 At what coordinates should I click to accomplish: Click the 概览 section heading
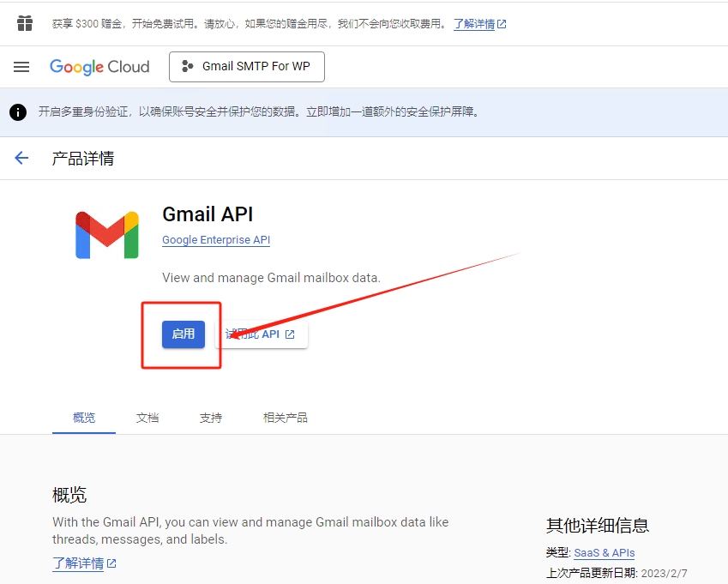[x=69, y=495]
